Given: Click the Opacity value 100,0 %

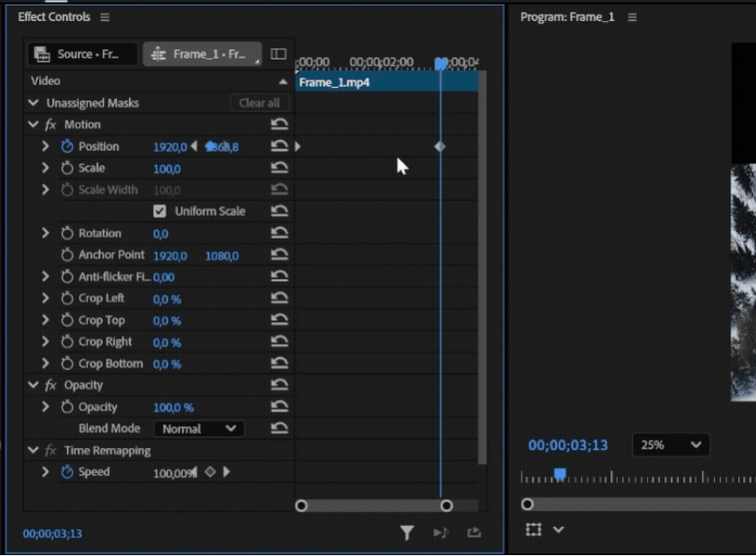Looking at the screenshot, I should 173,408.
